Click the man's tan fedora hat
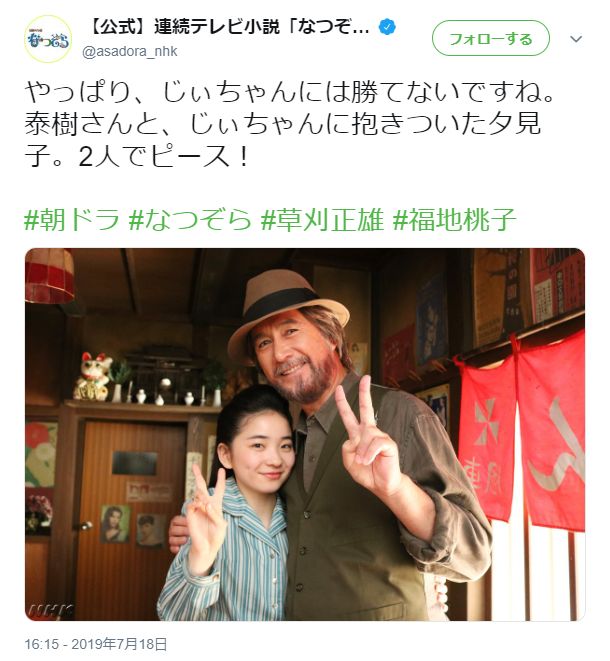The width and height of the screenshot is (610, 661). coord(286,312)
